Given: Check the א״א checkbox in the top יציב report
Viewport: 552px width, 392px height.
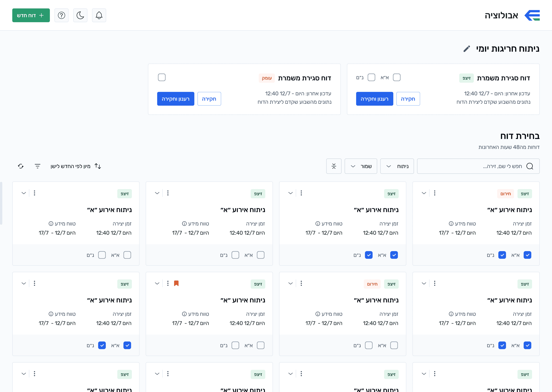Looking at the screenshot, I should tap(397, 78).
